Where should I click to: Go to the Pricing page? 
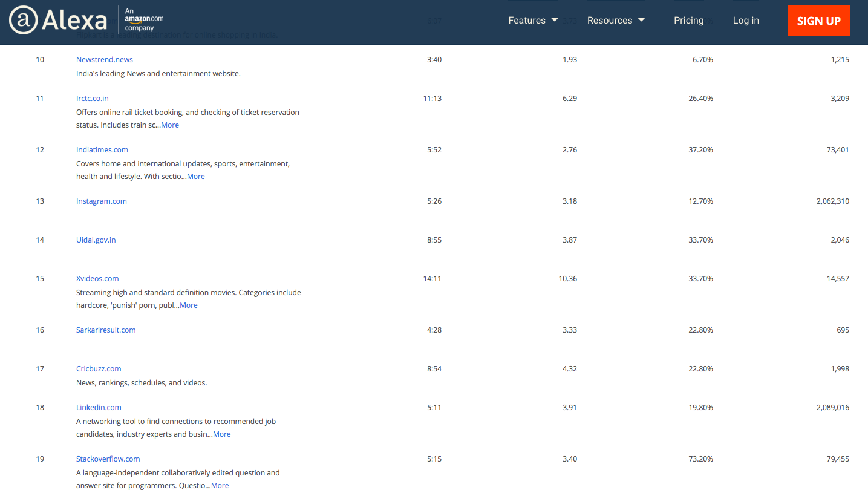[x=689, y=21]
